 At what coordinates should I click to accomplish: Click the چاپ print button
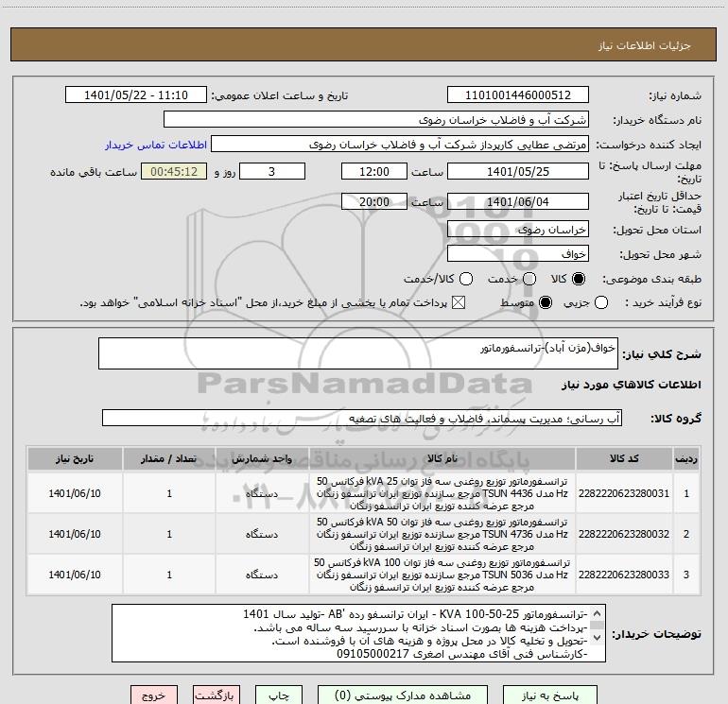click(279, 695)
